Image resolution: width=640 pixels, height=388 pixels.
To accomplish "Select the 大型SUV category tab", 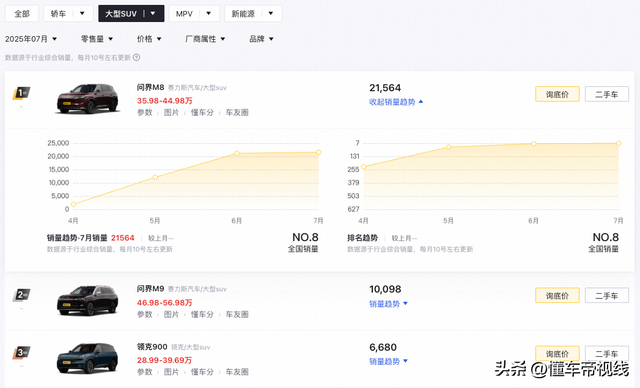I will pyautogui.click(x=121, y=13).
